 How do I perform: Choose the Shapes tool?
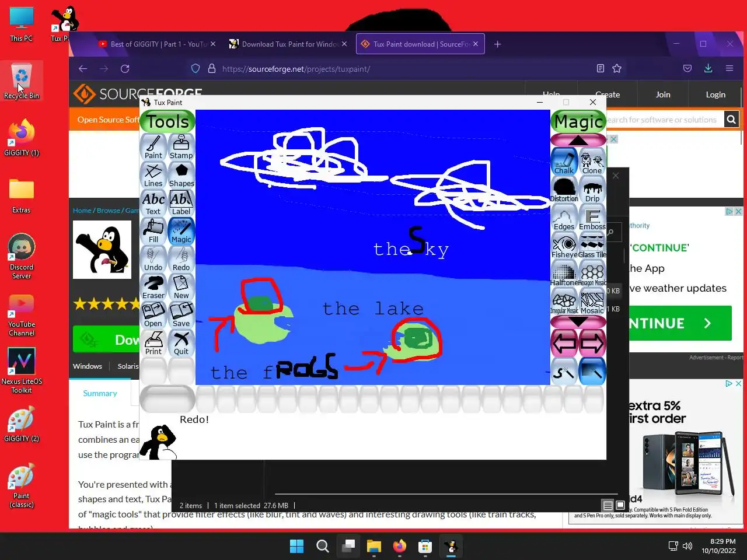pyautogui.click(x=181, y=175)
